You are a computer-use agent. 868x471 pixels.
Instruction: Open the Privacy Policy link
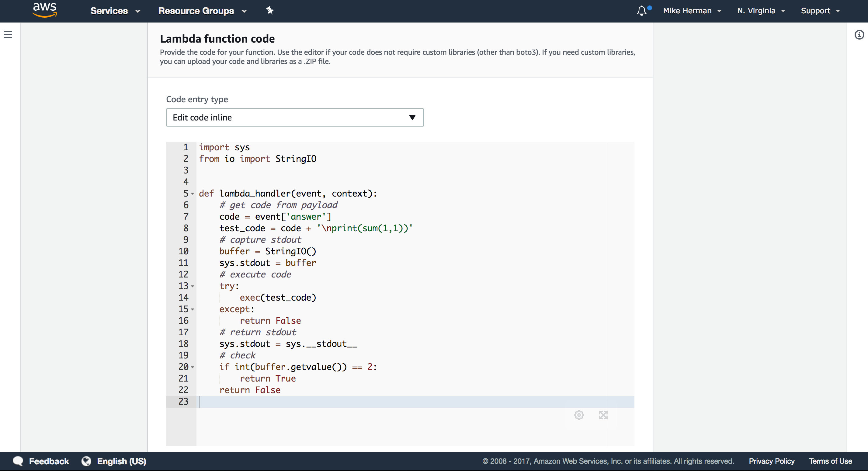pos(771,461)
